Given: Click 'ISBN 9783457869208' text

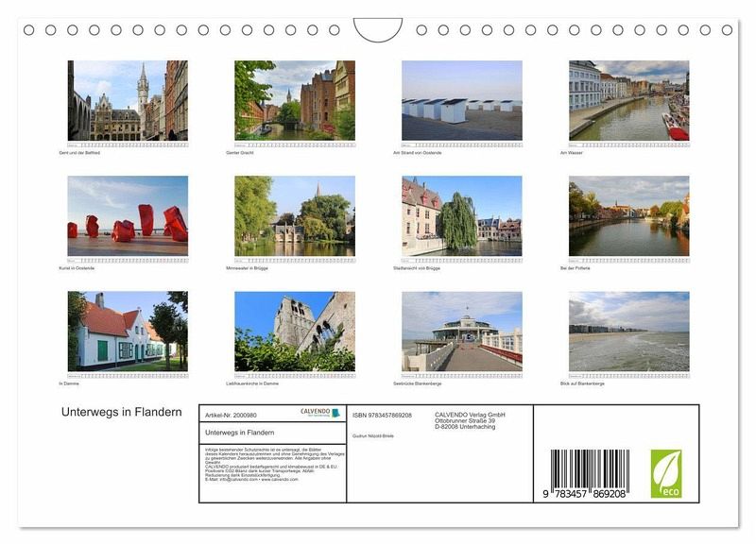Looking at the screenshot, I should click(382, 416).
